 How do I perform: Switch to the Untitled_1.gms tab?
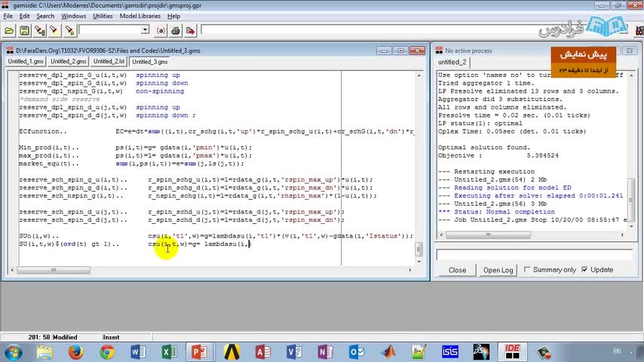pos(26,61)
